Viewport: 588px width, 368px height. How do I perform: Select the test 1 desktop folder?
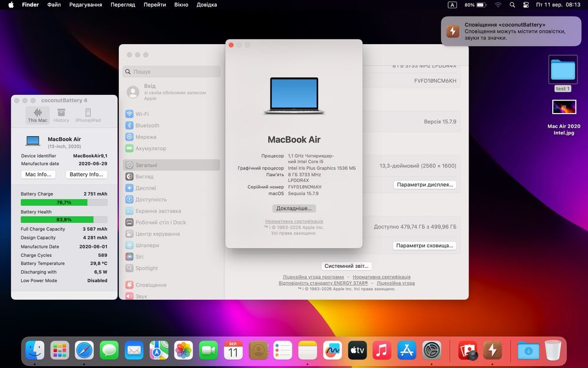(563, 74)
